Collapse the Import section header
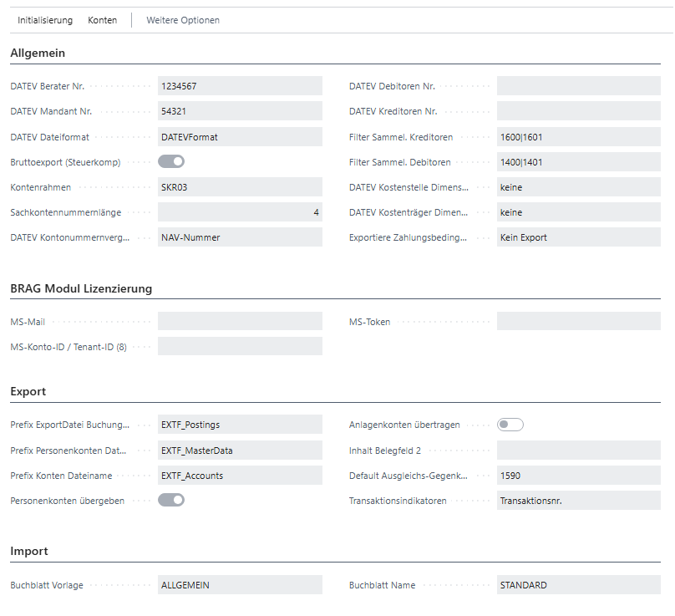This screenshot has width=675, height=616. coord(29,551)
